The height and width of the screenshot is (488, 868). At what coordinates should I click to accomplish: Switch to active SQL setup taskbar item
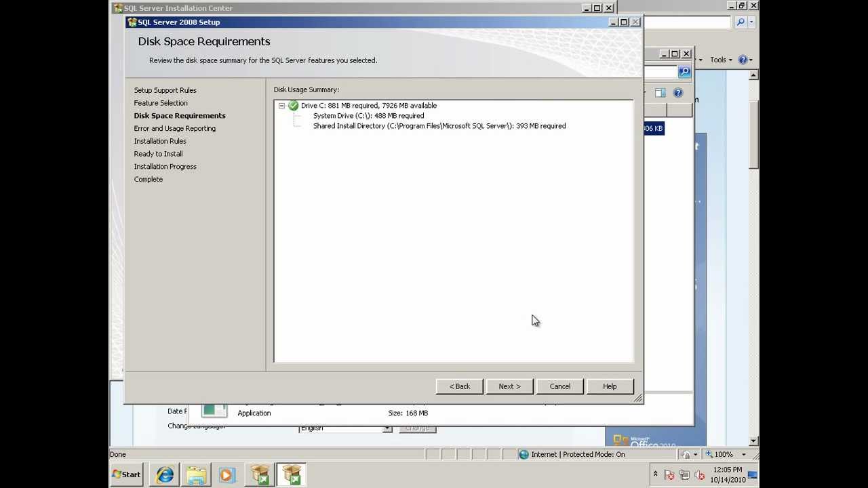point(292,475)
